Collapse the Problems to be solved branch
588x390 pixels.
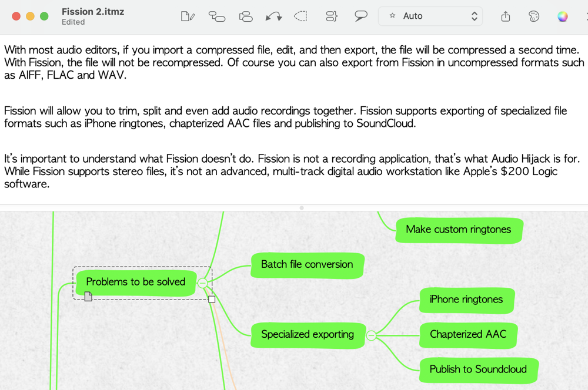[x=202, y=283]
